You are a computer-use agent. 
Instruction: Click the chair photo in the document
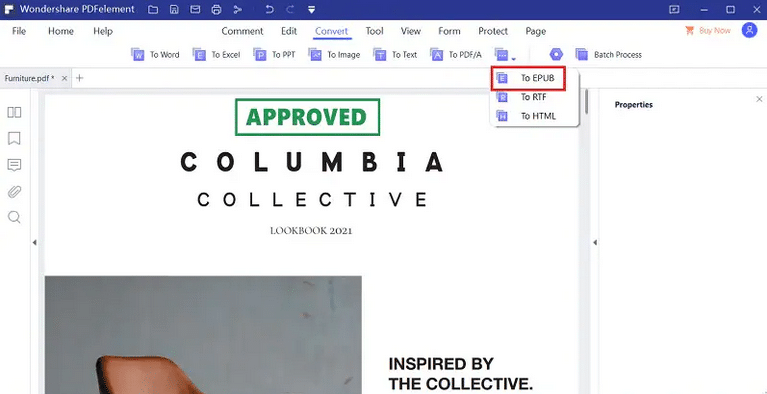tap(203, 335)
